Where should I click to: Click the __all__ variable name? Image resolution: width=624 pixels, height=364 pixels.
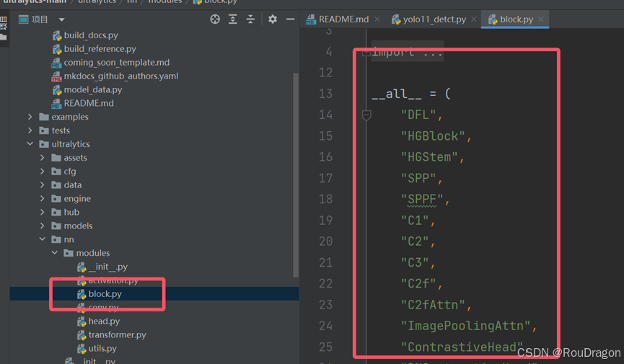396,94
